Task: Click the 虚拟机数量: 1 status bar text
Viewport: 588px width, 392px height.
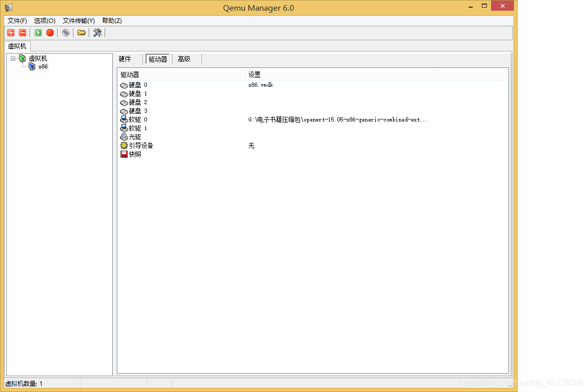Action: 24,384
